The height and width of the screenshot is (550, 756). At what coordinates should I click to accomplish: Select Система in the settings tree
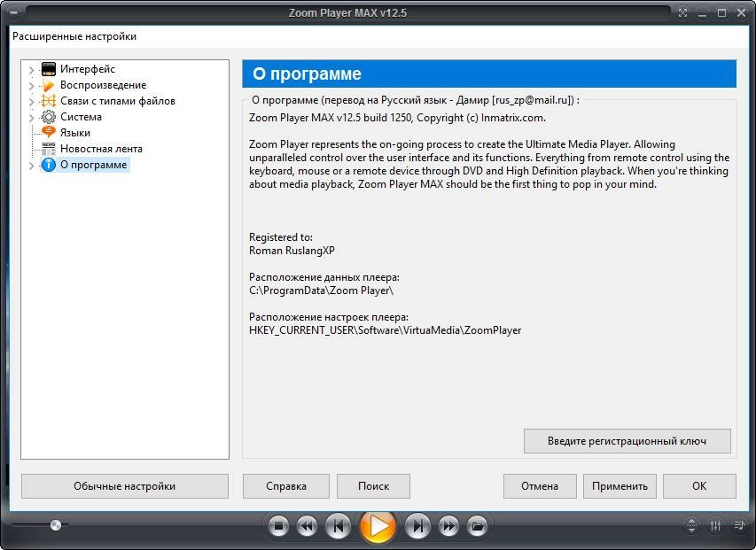pos(81,117)
